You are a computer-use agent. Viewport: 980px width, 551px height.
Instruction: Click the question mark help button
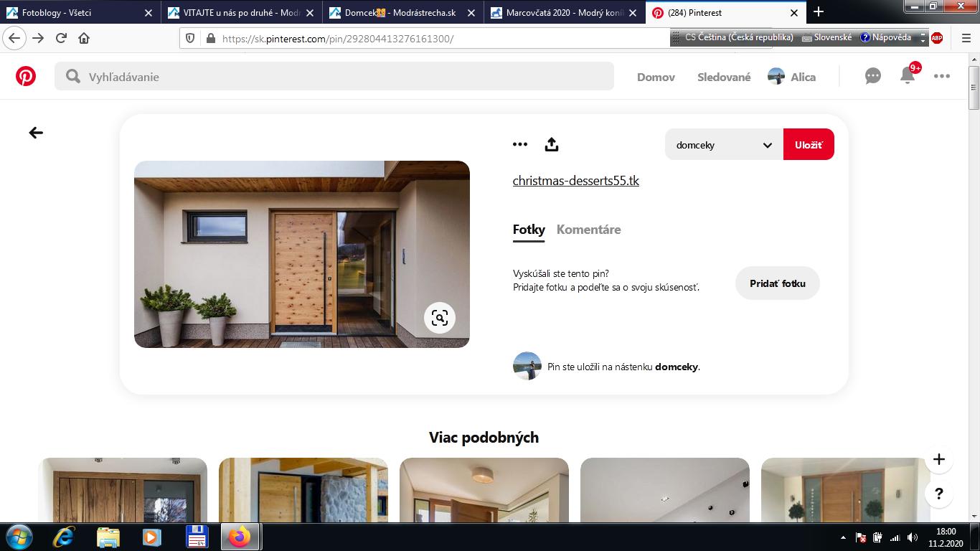point(938,494)
